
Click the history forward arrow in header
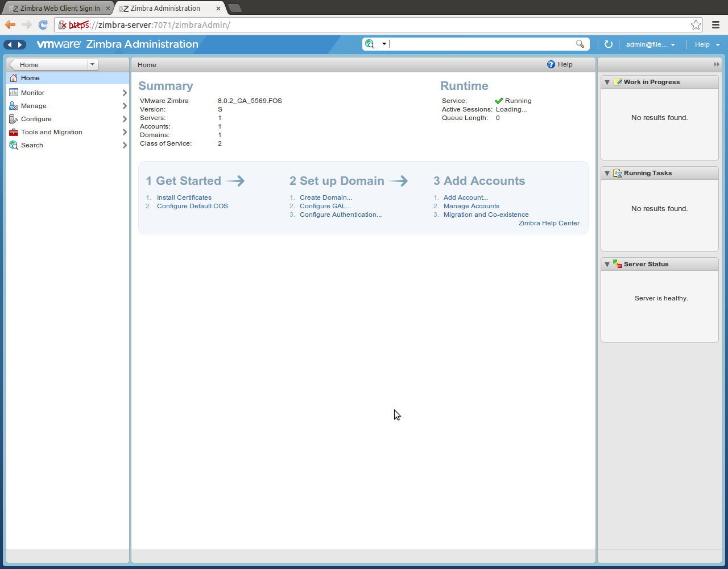(x=20, y=44)
